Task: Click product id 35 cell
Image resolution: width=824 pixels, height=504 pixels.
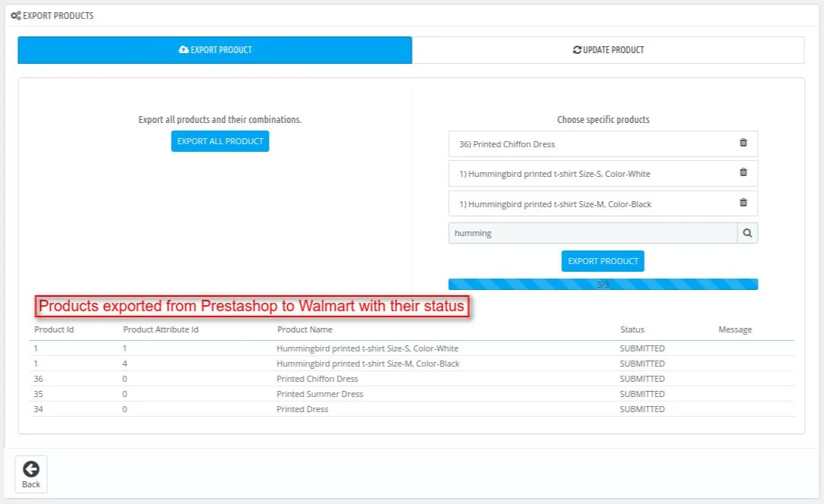Action: point(39,394)
